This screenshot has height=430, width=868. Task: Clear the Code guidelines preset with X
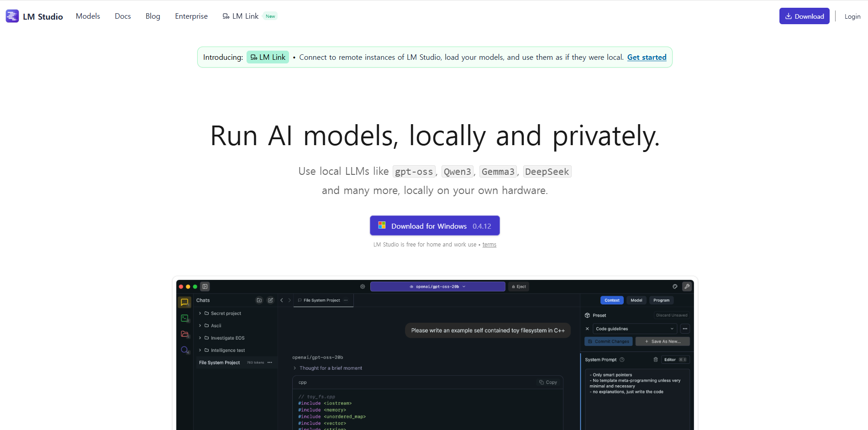click(x=587, y=329)
